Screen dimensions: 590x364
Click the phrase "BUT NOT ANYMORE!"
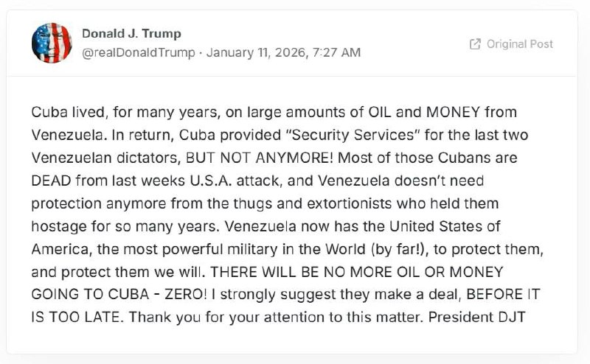tap(239, 157)
